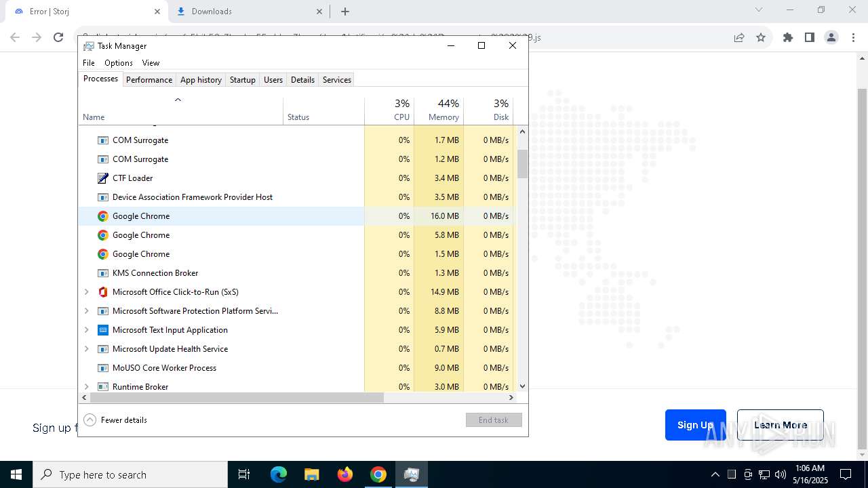Switch to the Startup tab

242,80
